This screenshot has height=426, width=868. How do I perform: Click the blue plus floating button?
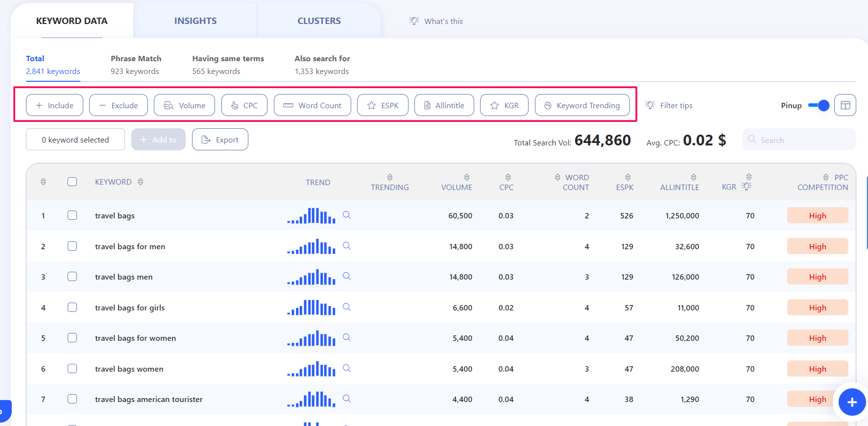(852, 402)
